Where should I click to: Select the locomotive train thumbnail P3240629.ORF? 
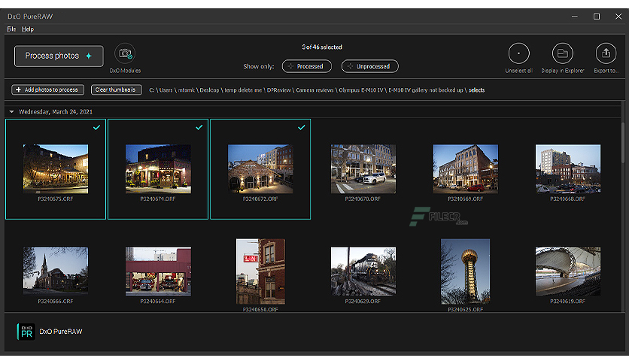(x=363, y=271)
